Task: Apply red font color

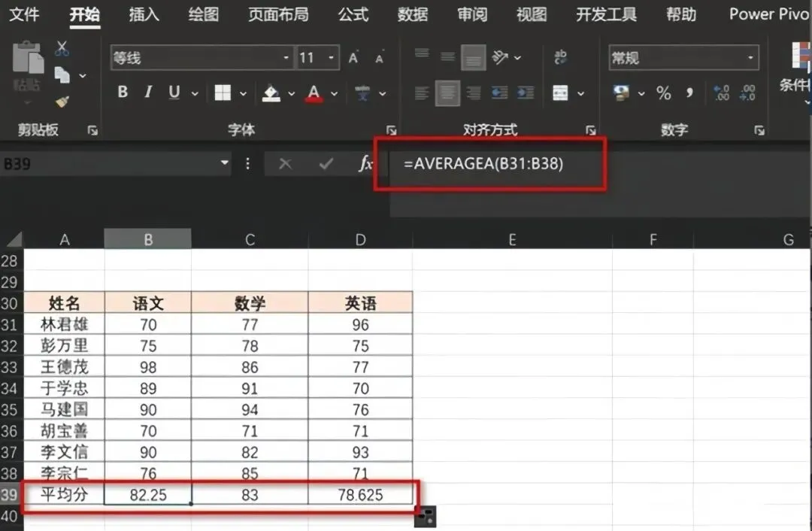Action: pos(314,93)
